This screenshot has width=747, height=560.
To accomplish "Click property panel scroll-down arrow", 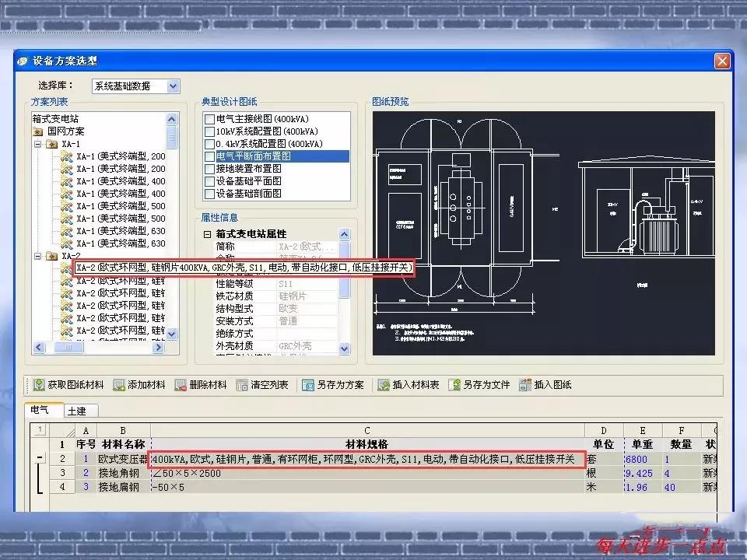I will point(344,348).
